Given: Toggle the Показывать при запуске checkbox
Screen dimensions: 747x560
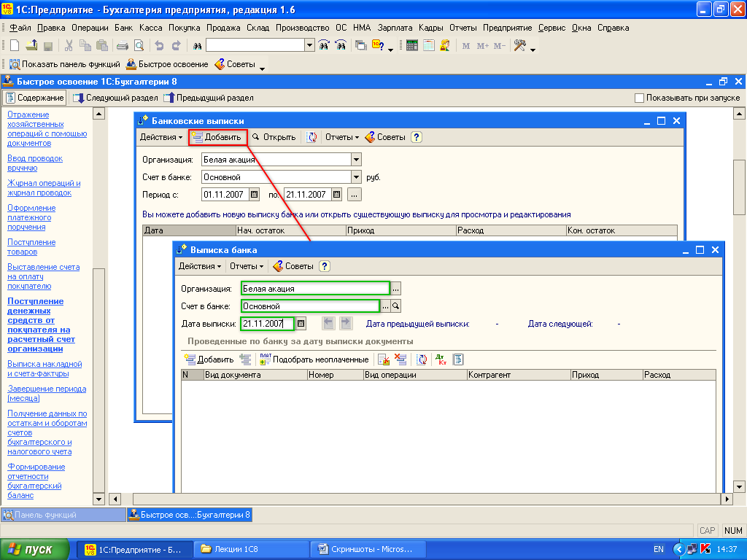Looking at the screenshot, I should click(x=639, y=98).
